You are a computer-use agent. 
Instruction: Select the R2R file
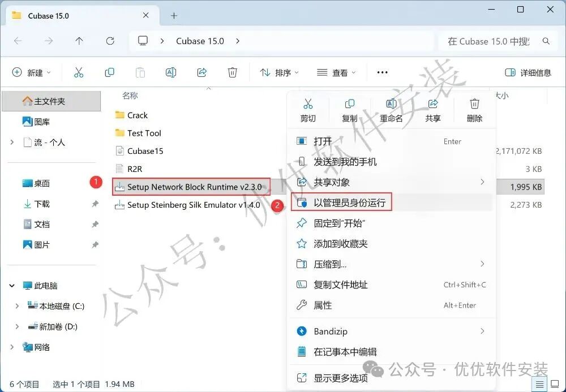point(128,169)
